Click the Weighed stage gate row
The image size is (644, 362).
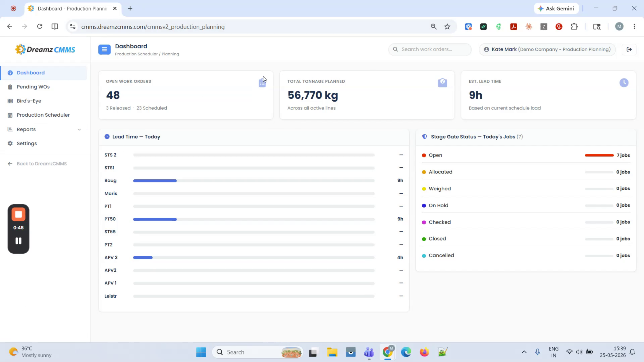point(526,189)
